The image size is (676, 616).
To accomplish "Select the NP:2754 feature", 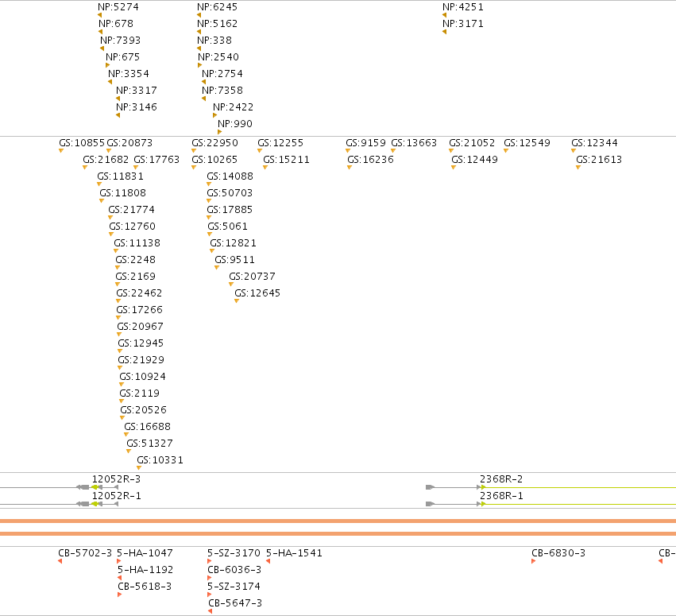I will coord(222,74).
